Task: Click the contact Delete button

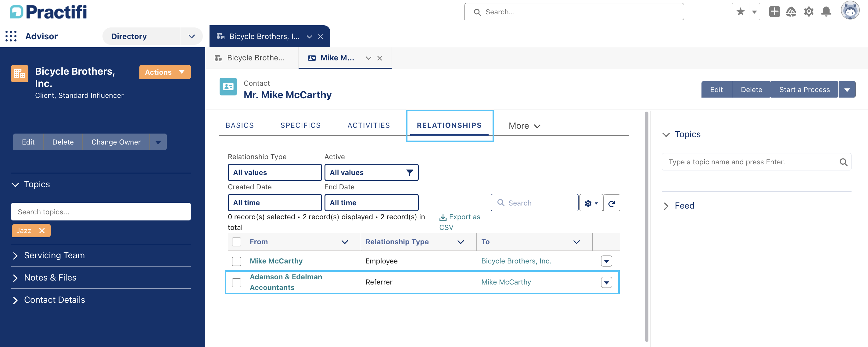Action: [x=751, y=89]
